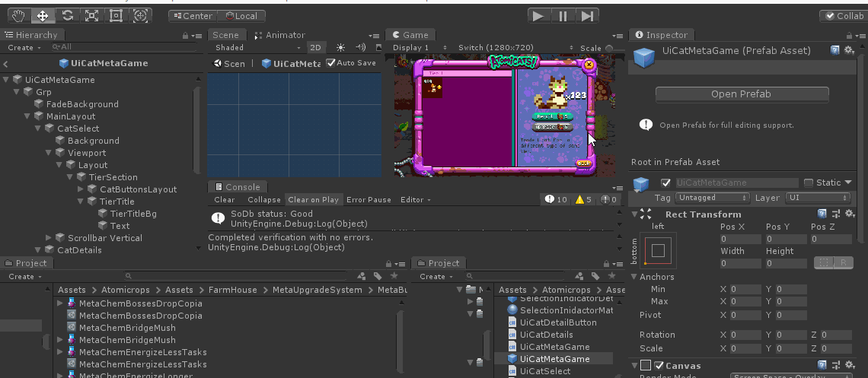Toggle Console Collapse button
This screenshot has width=868, height=378.
point(264,199)
